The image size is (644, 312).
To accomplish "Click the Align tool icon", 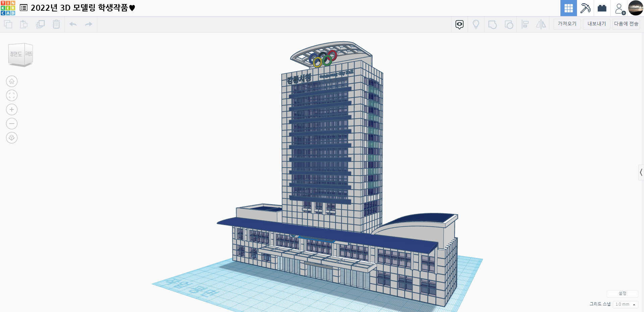I will [525, 25].
